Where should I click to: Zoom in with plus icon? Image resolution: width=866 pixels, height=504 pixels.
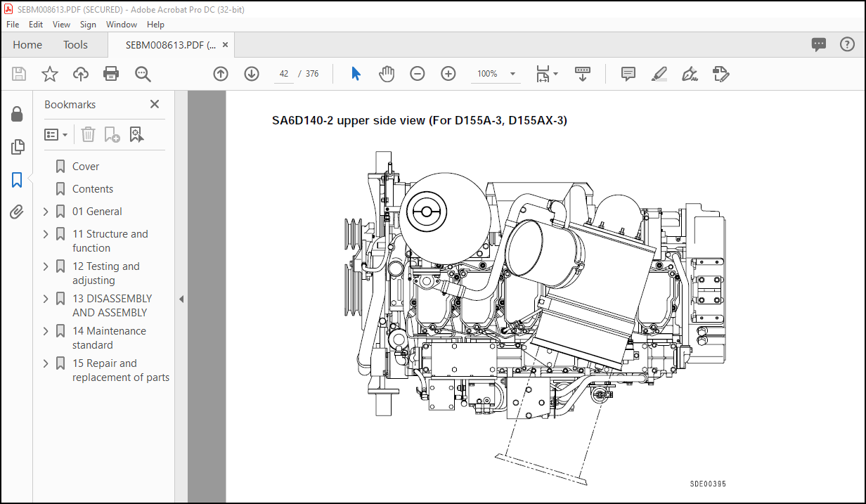point(448,74)
